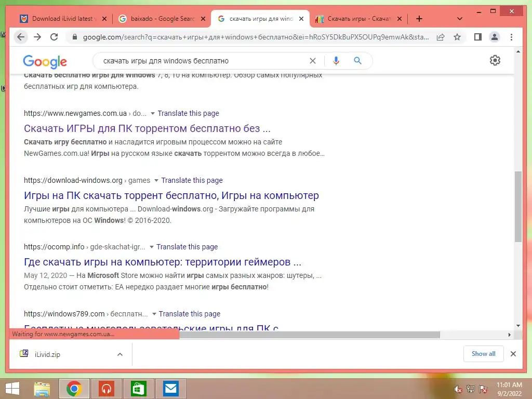Click the https://ocomp.info URL text
Image resolution: width=532 pixels, height=399 pixels.
click(x=54, y=247)
